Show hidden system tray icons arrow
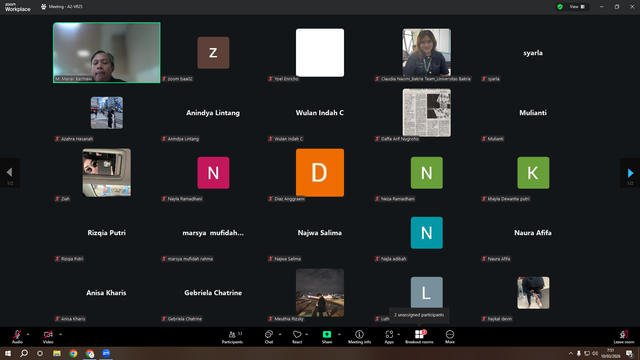Image resolution: width=640 pixels, height=360 pixels. click(571, 353)
